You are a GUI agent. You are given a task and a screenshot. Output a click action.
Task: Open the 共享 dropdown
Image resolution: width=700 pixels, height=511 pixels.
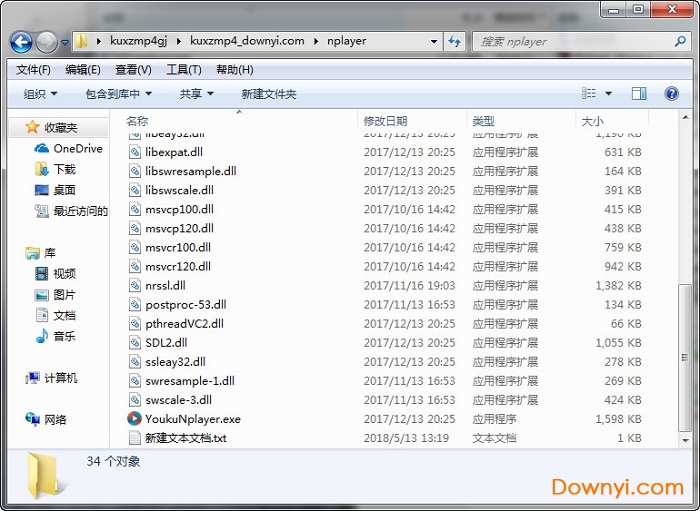[x=196, y=94]
